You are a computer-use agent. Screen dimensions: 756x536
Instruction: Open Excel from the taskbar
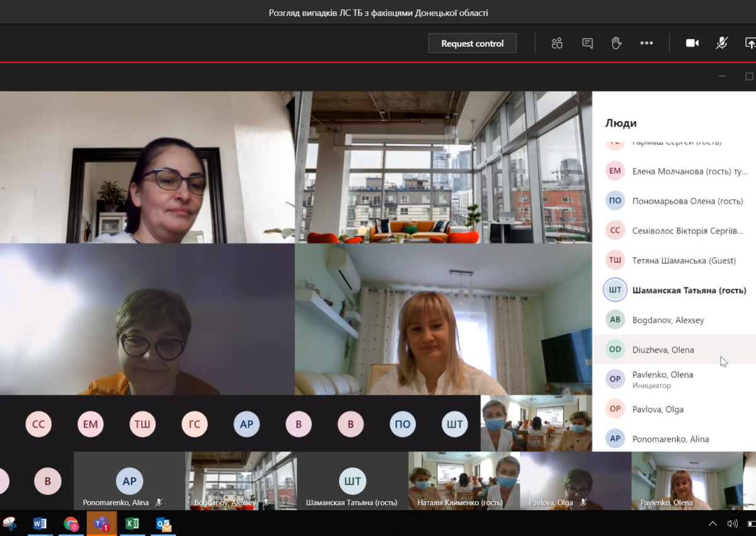pos(132,523)
